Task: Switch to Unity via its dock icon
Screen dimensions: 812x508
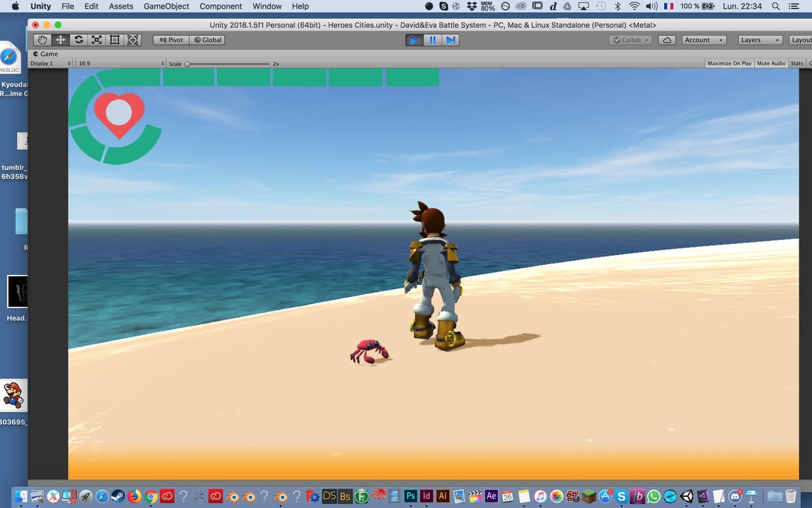Action: (687, 496)
